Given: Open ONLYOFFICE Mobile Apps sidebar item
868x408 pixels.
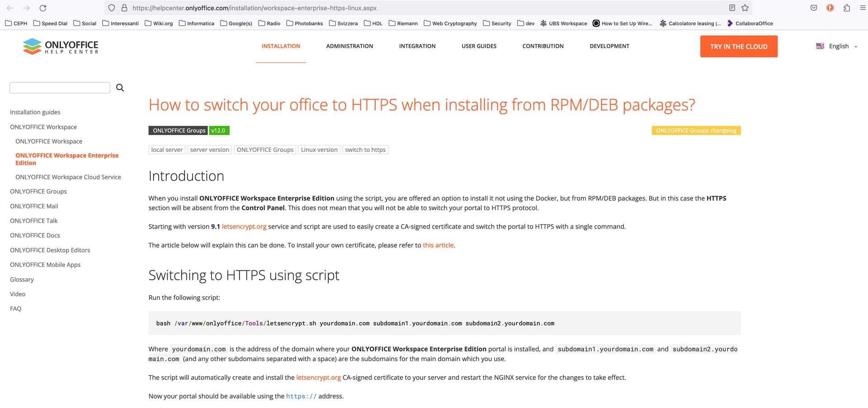Looking at the screenshot, I should point(45,265).
